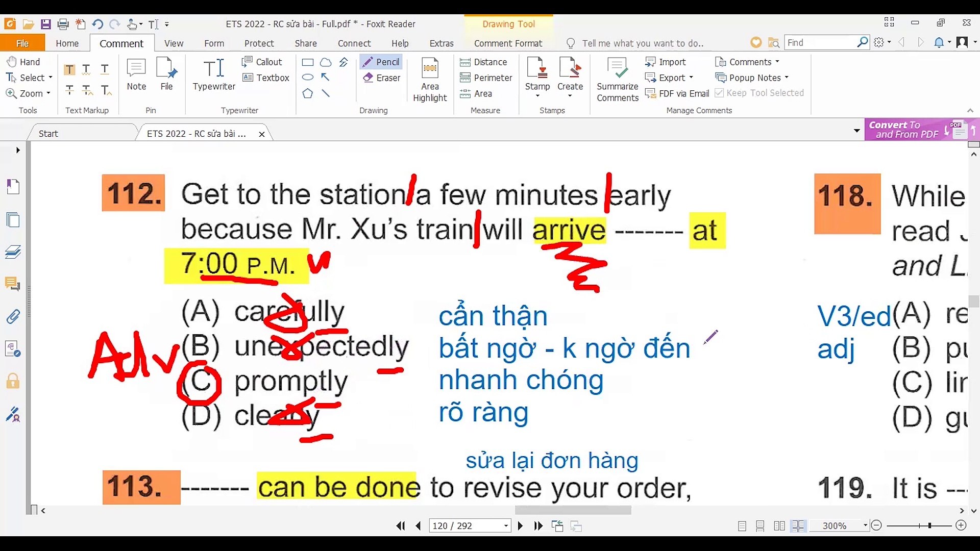
Task: Pick the Rectangle drawing shape
Action: 308,62
